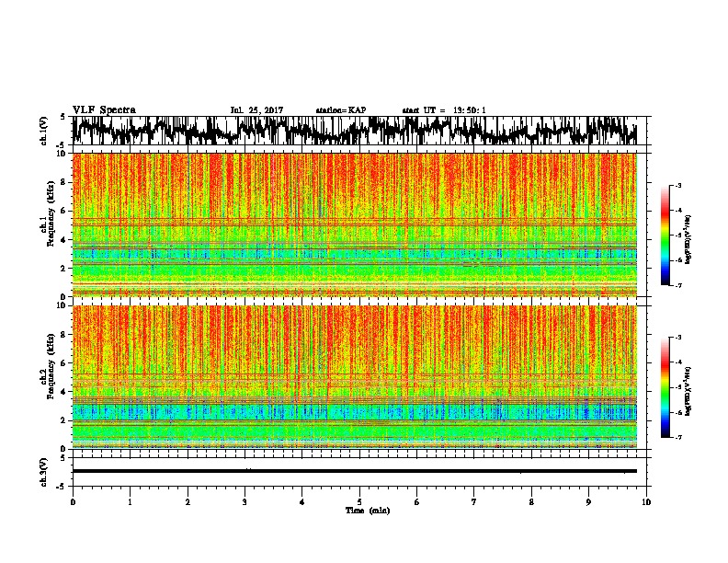Click the time axis tick label "8"

point(531,501)
